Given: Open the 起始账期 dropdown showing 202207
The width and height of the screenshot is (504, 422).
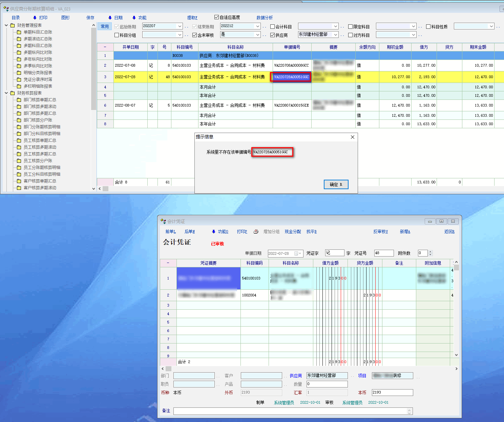Looking at the screenshot, I should coord(180,26).
